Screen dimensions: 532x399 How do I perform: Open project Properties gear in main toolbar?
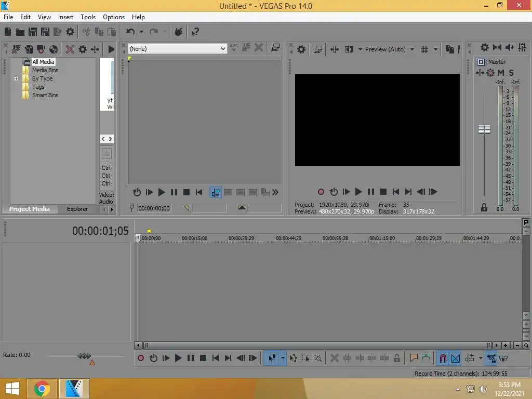(x=70, y=32)
